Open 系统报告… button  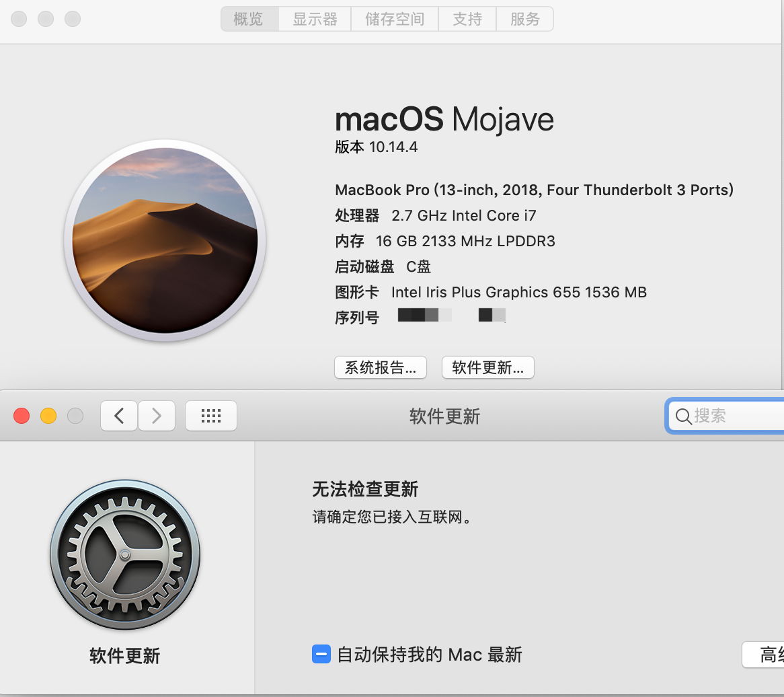[x=381, y=367]
